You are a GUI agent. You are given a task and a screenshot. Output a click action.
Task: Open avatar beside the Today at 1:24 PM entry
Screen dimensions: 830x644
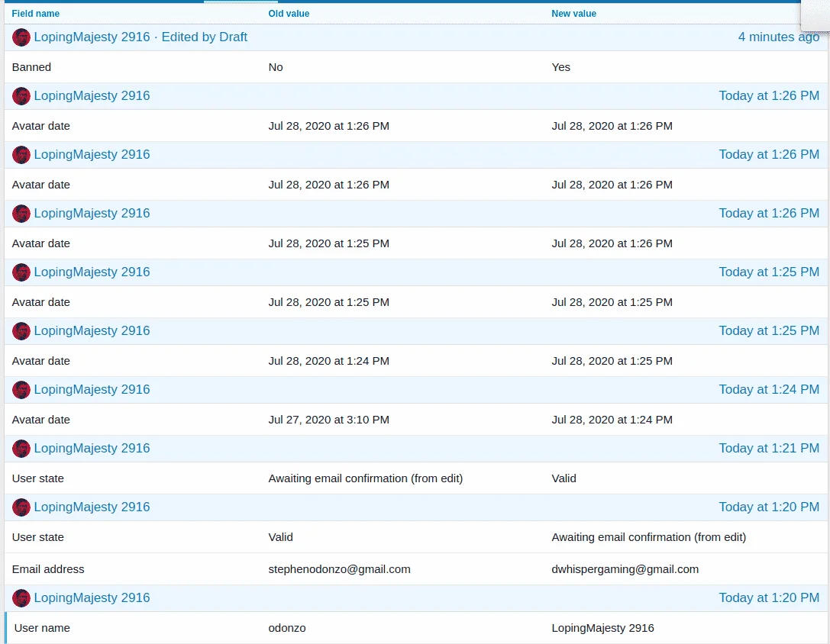21,390
